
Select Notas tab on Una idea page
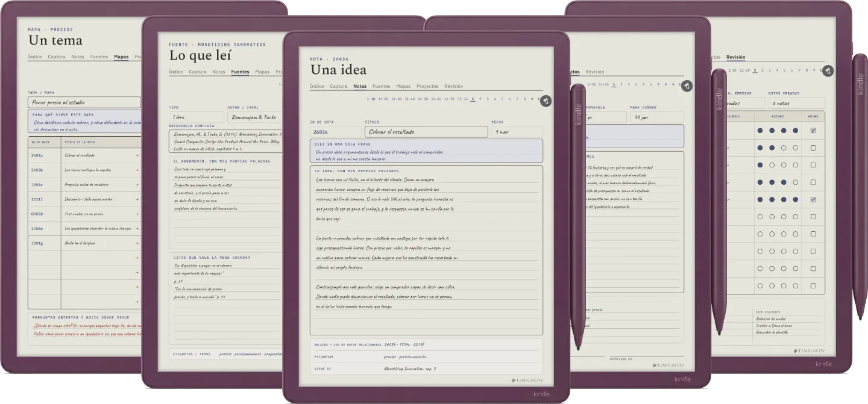pyautogui.click(x=360, y=86)
